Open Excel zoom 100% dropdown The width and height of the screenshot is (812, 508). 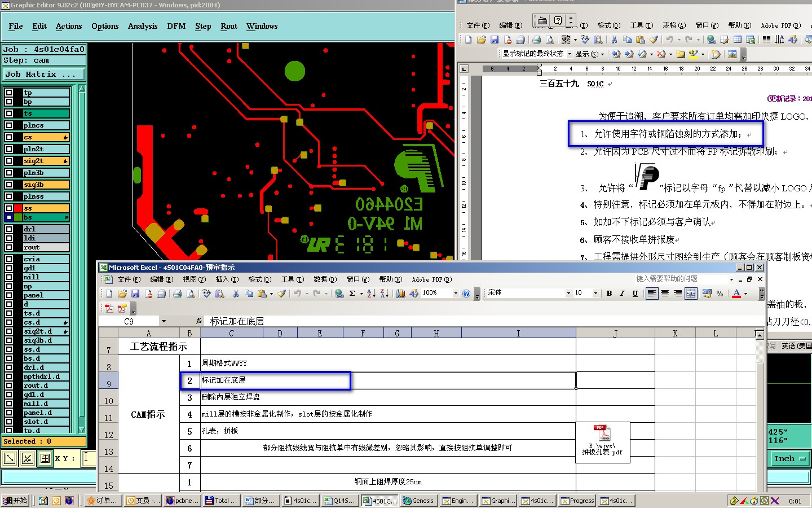(456, 294)
